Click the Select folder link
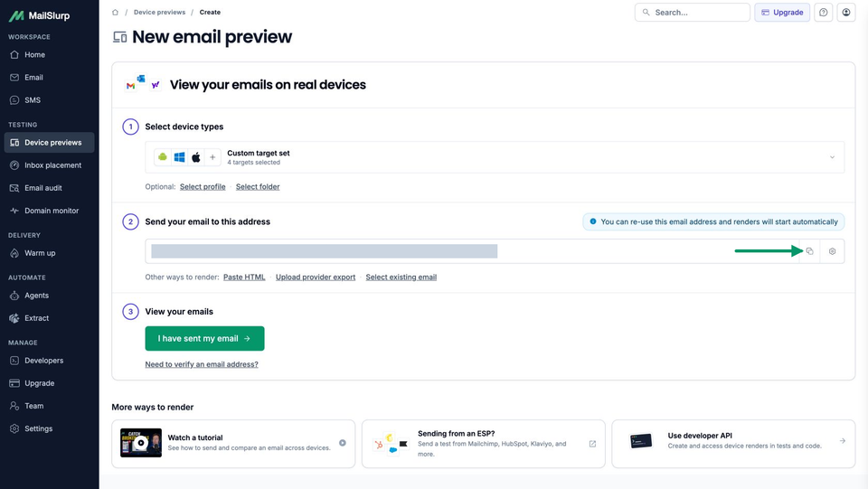The width and height of the screenshot is (868, 489). tap(258, 187)
